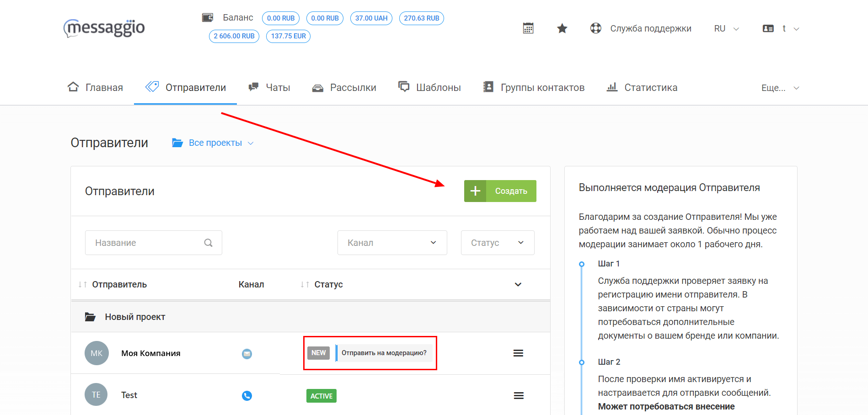Click the Служба поддержки link
The image size is (868, 415).
(651, 28)
